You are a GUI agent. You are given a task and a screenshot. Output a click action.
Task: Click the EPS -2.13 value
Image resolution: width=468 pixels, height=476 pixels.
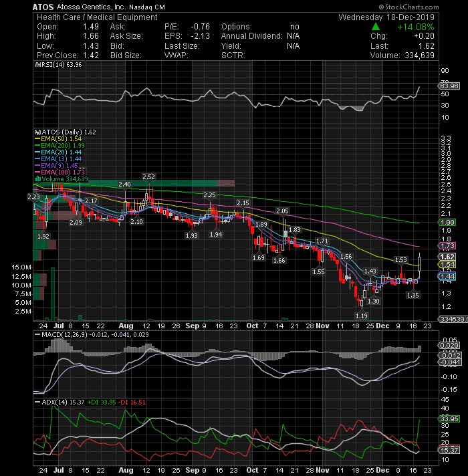click(x=200, y=36)
